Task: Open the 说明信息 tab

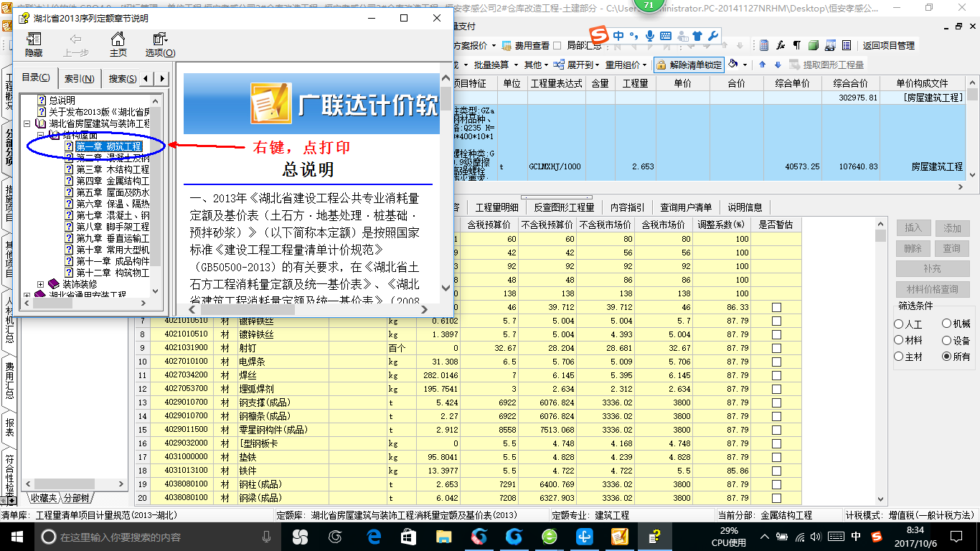Action: [x=745, y=207]
